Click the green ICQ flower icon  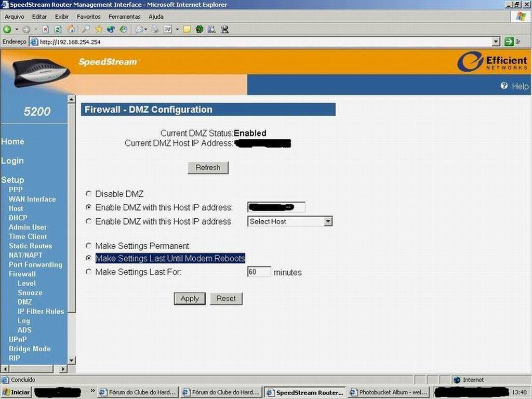click(199, 30)
